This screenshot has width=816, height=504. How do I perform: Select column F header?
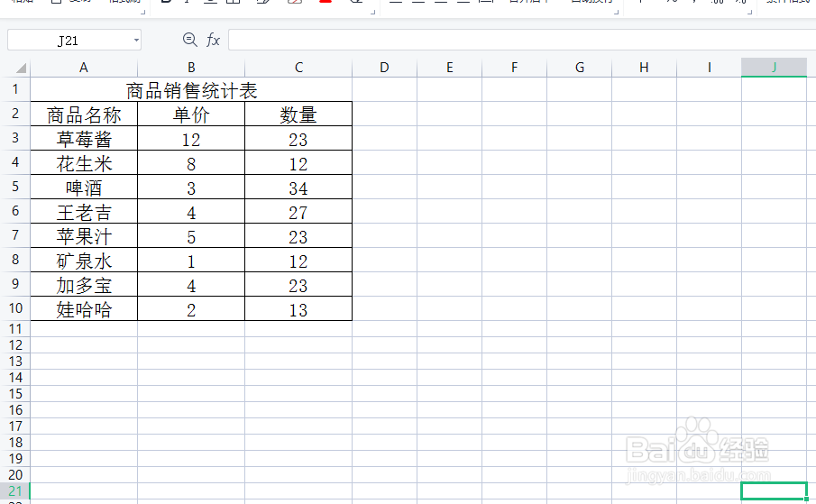(x=514, y=68)
